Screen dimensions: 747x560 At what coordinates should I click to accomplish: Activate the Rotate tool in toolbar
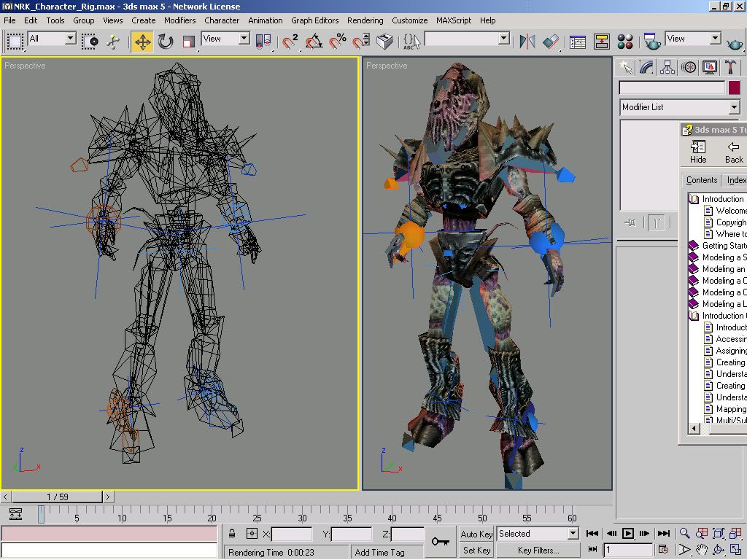(x=166, y=42)
